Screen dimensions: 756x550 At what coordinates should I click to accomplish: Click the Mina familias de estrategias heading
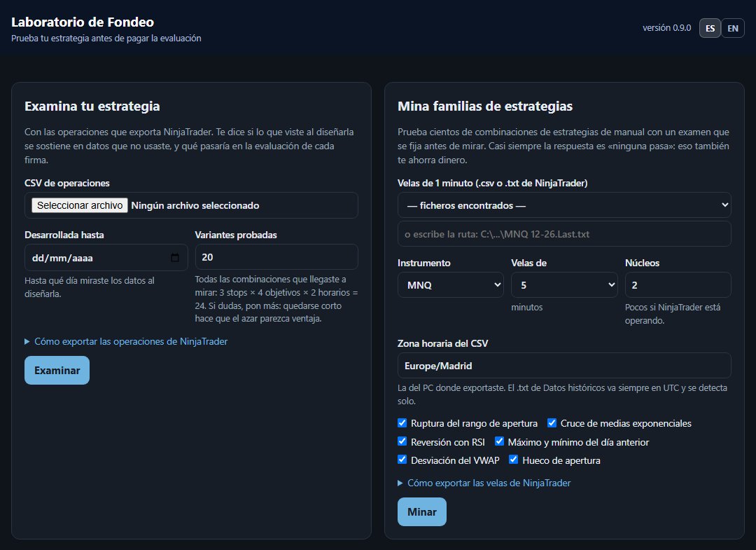point(485,106)
